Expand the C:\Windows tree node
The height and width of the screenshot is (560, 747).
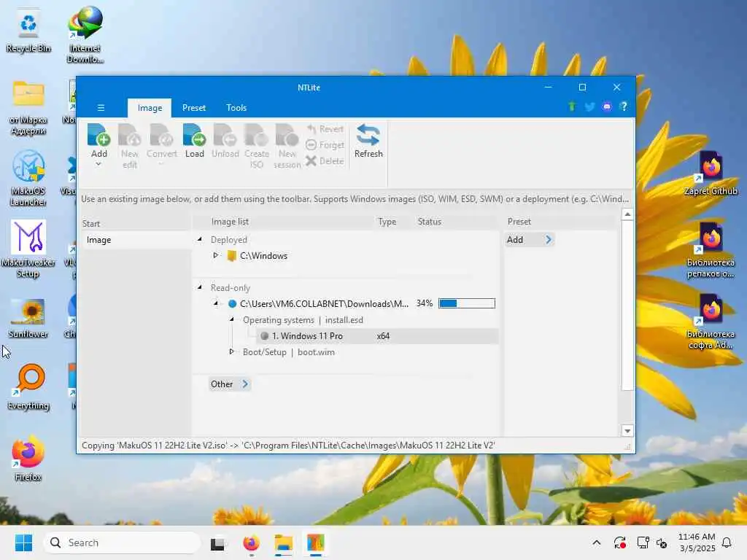click(215, 256)
